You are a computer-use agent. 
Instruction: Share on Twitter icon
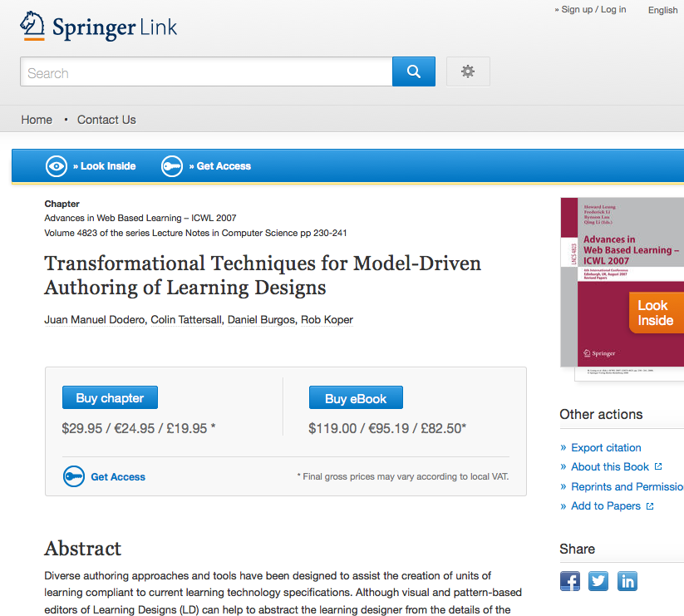coord(598,580)
